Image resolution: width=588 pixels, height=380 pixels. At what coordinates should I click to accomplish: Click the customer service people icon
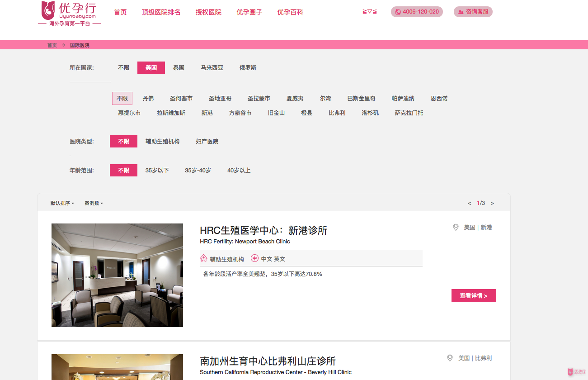click(461, 12)
